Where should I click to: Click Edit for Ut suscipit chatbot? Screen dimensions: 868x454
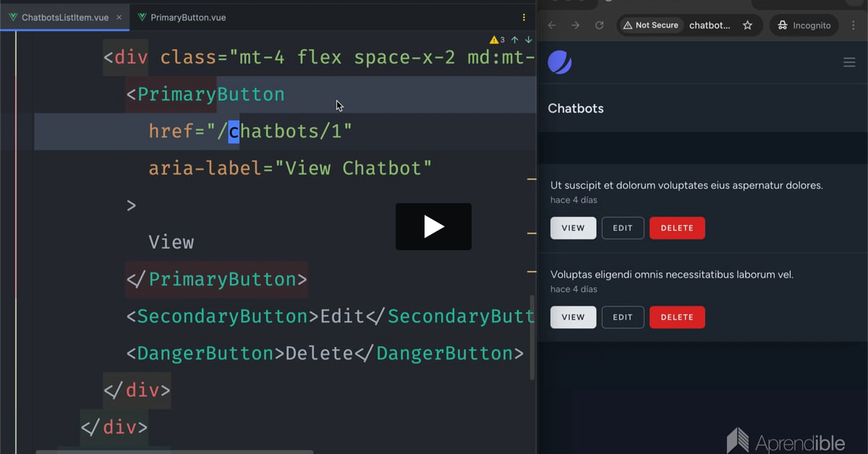coord(623,228)
